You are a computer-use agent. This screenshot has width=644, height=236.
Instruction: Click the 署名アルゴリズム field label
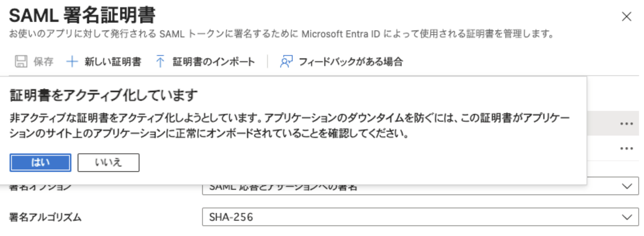click(x=45, y=217)
